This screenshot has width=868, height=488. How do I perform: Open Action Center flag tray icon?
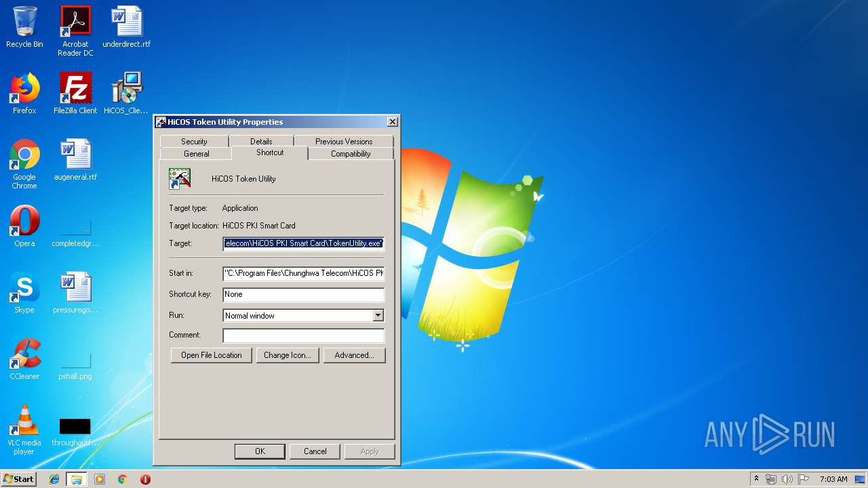[x=804, y=479]
